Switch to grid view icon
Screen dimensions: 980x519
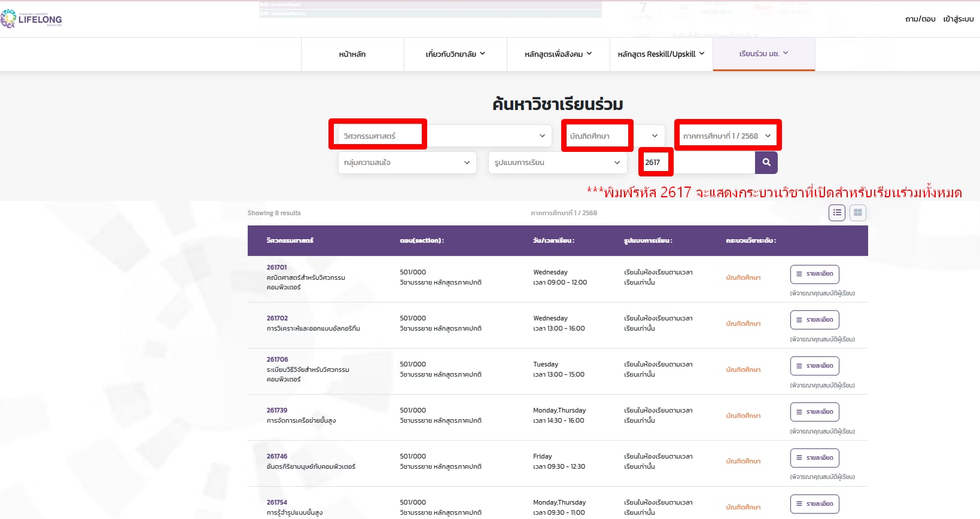tap(858, 212)
